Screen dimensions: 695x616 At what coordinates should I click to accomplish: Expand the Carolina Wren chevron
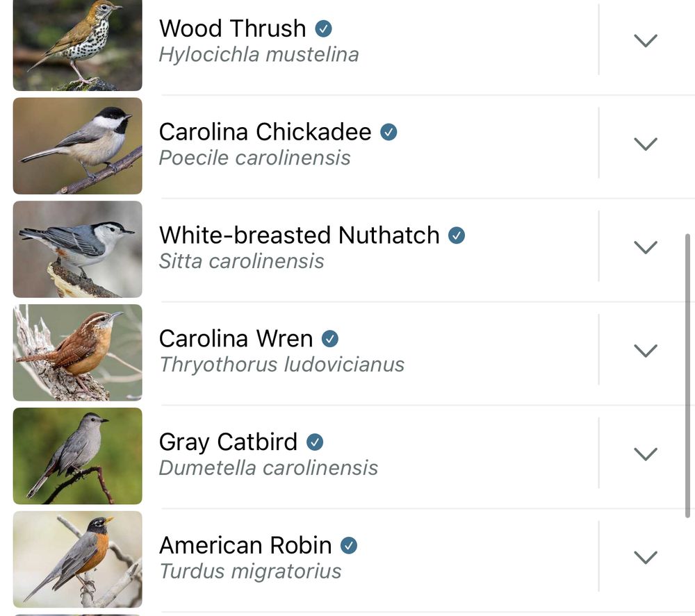[x=646, y=351]
